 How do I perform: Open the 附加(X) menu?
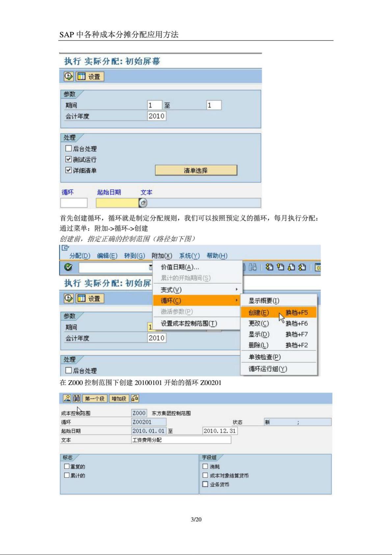[162, 256]
